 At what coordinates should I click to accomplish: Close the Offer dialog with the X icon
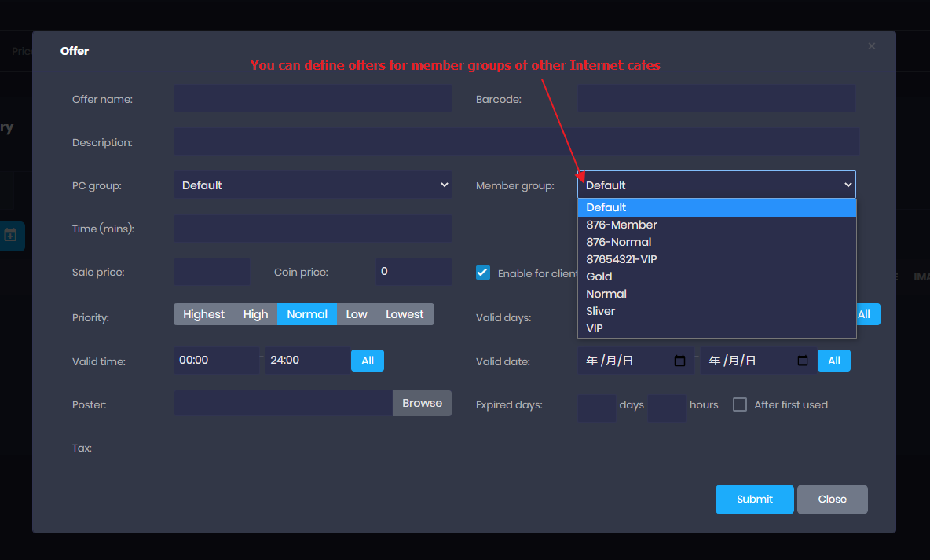[x=871, y=46]
